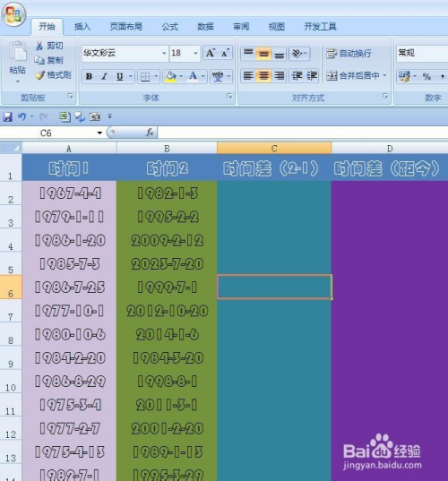Screen dimensions: 448x481
Task: Click the Excel sheet icon in quick access
Action: click(x=65, y=116)
